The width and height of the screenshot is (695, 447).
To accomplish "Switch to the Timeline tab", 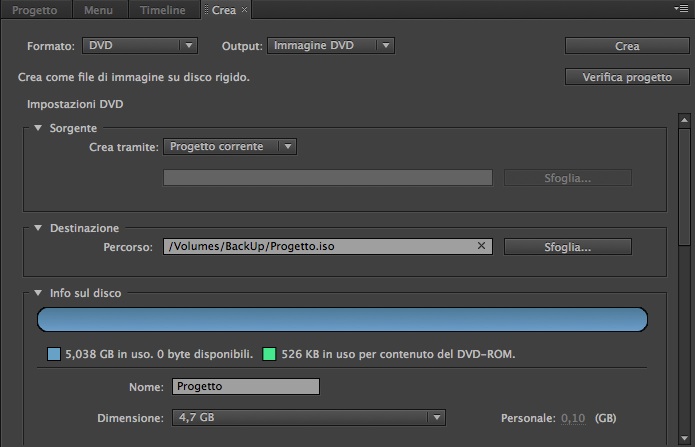I will tap(162, 10).
